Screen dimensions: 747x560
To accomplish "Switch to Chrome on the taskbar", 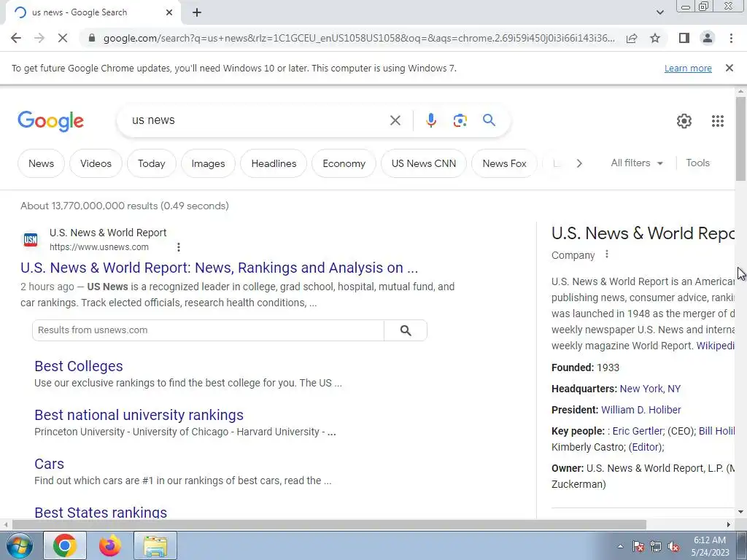I will pos(65,545).
